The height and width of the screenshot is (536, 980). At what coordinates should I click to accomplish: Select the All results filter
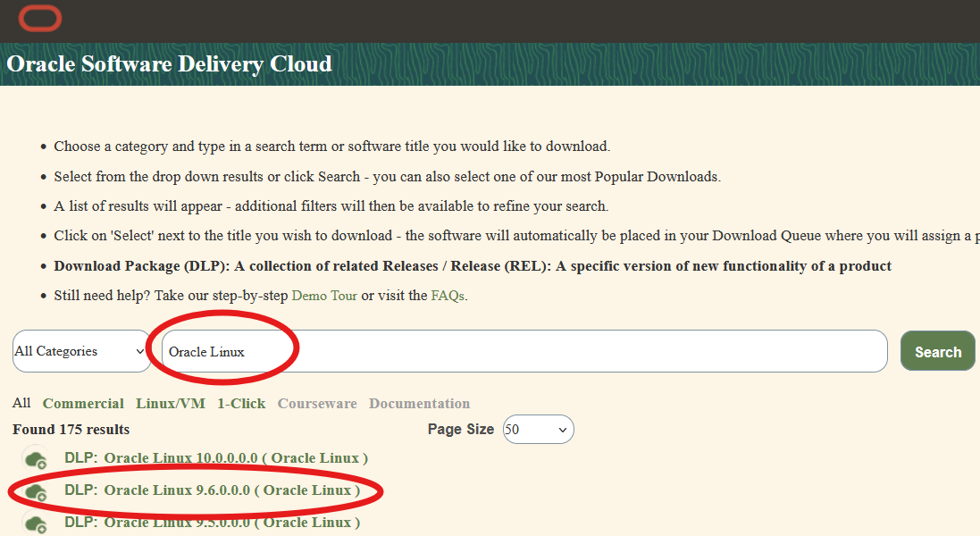[x=21, y=403]
